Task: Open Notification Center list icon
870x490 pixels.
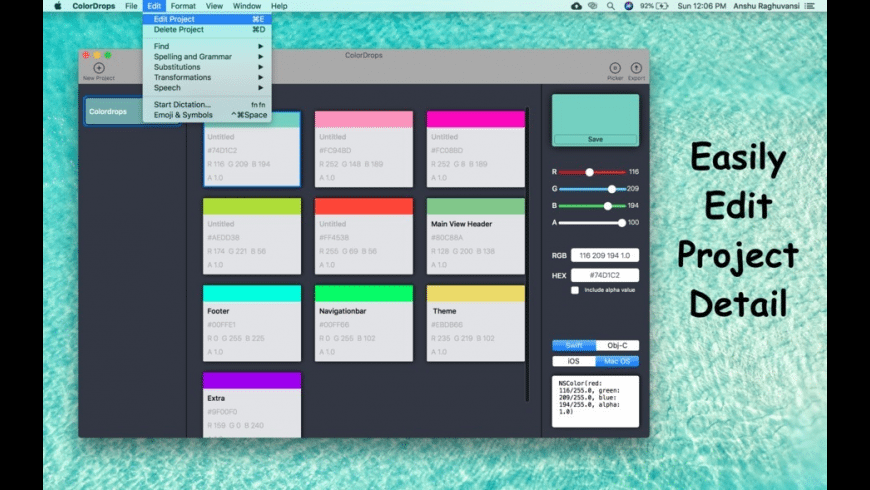Action: pyautogui.click(x=810, y=6)
